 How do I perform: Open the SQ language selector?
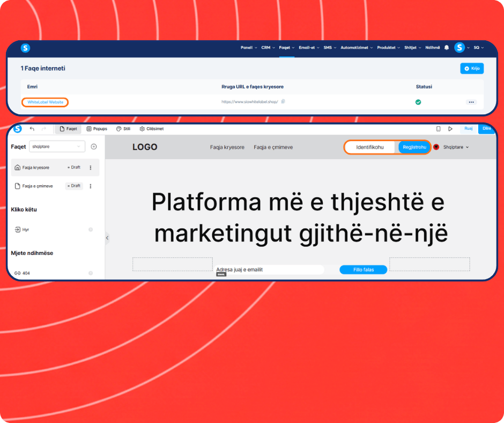pyautogui.click(x=479, y=48)
